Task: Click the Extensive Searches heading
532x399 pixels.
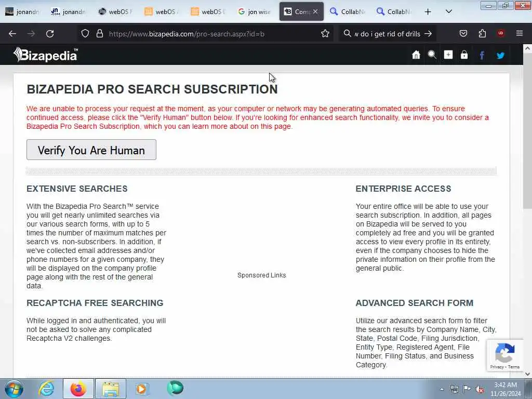Action: pyautogui.click(x=77, y=189)
